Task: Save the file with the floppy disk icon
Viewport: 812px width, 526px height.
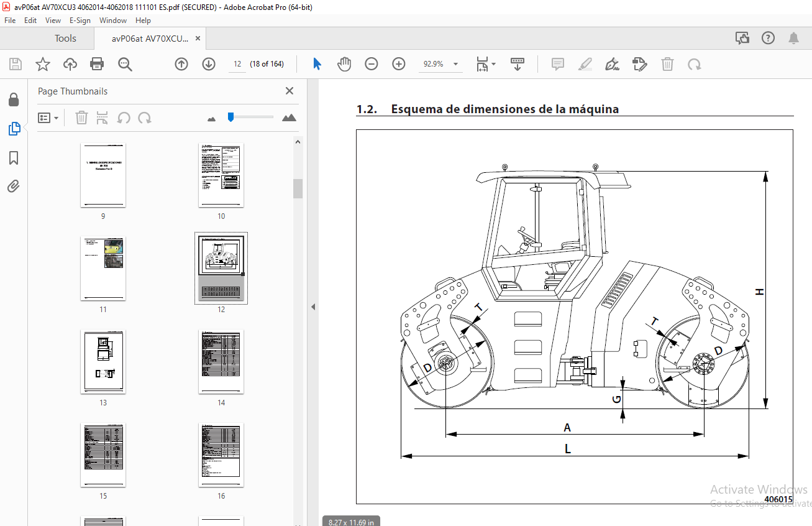Action: pyautogui.click(x=16, y=63)
